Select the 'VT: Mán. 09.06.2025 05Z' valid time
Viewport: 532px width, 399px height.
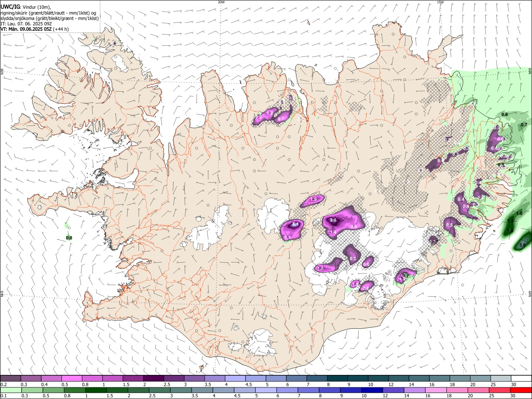pyautogui.click(x=26, y=29)
